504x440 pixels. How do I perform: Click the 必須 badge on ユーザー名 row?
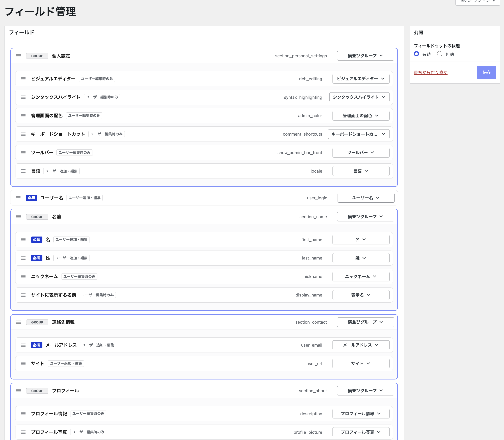(x=31, y=198)
